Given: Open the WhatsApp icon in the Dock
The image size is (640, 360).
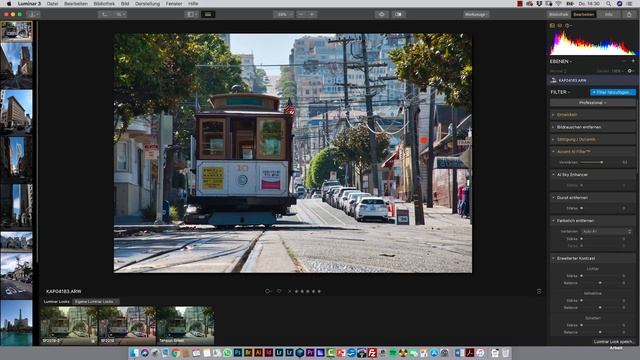Looking at the screenshot, I should pos(227,353).
